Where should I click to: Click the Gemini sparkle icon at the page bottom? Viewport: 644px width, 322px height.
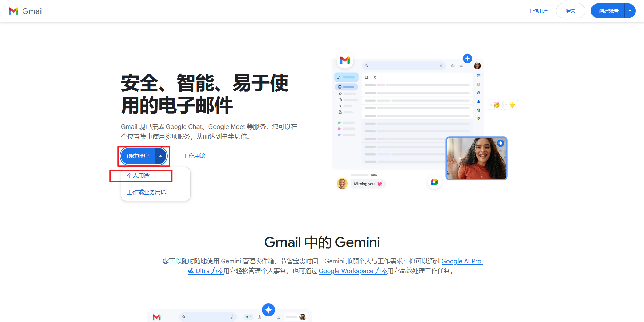click(x=268, y=309)
